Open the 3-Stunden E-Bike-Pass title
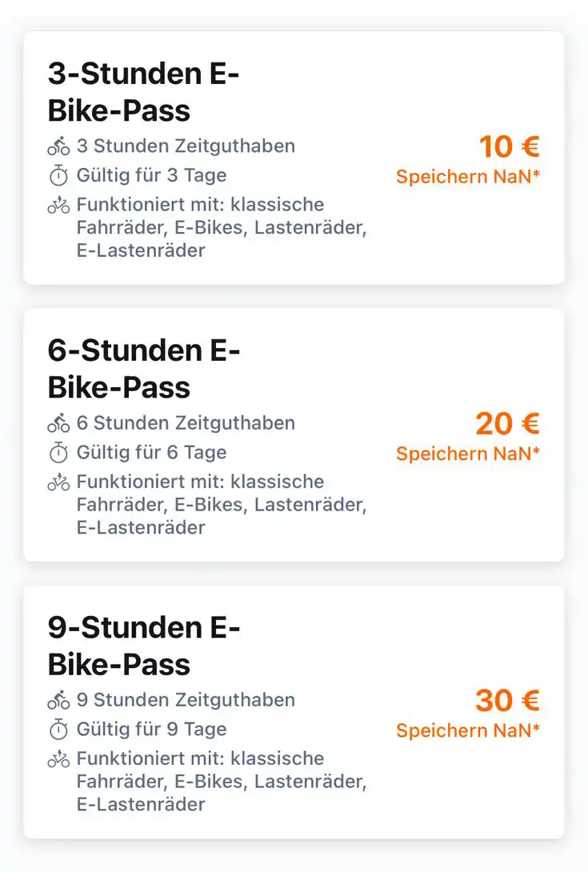The height and width of the screenshot is (872, 588). [x=144, y=92]
